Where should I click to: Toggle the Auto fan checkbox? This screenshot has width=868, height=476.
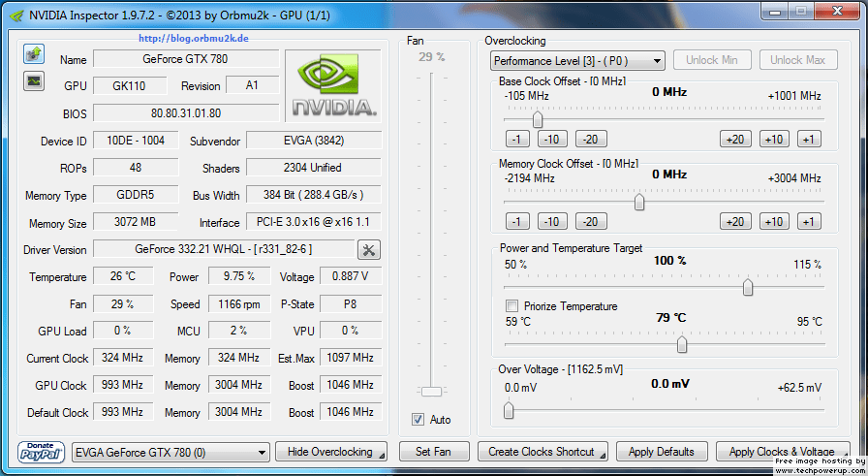click(418, 420)
